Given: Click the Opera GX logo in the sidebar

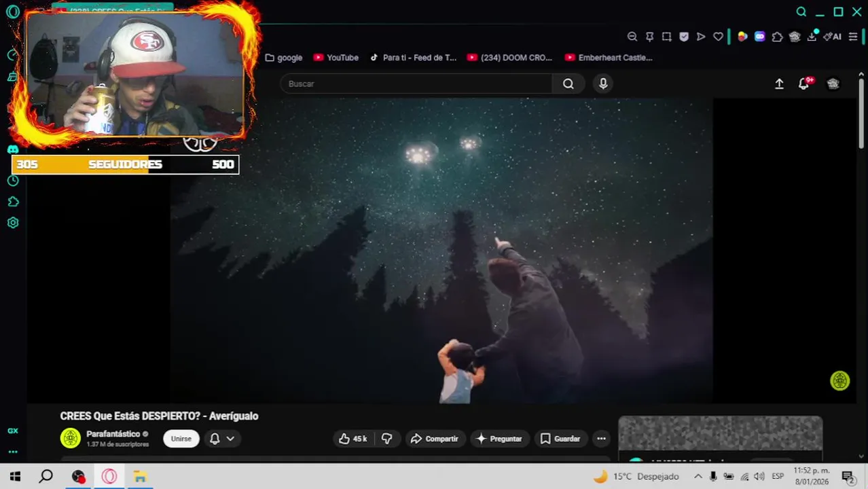Looking at the screenshot, I should pos(13,12).
